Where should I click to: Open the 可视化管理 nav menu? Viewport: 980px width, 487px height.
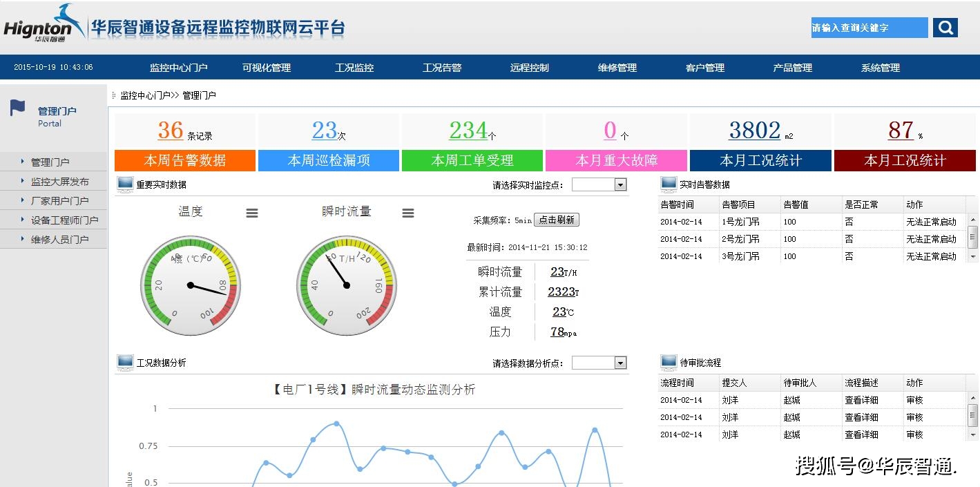[267, 68]
